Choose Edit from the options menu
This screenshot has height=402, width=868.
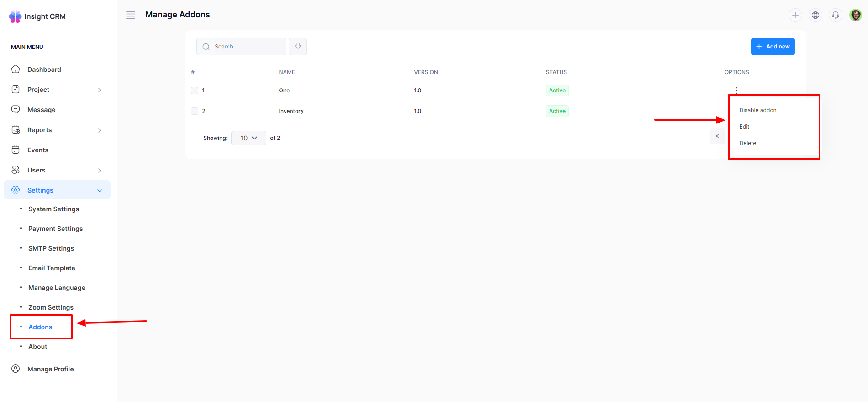[x=744, y=127]
